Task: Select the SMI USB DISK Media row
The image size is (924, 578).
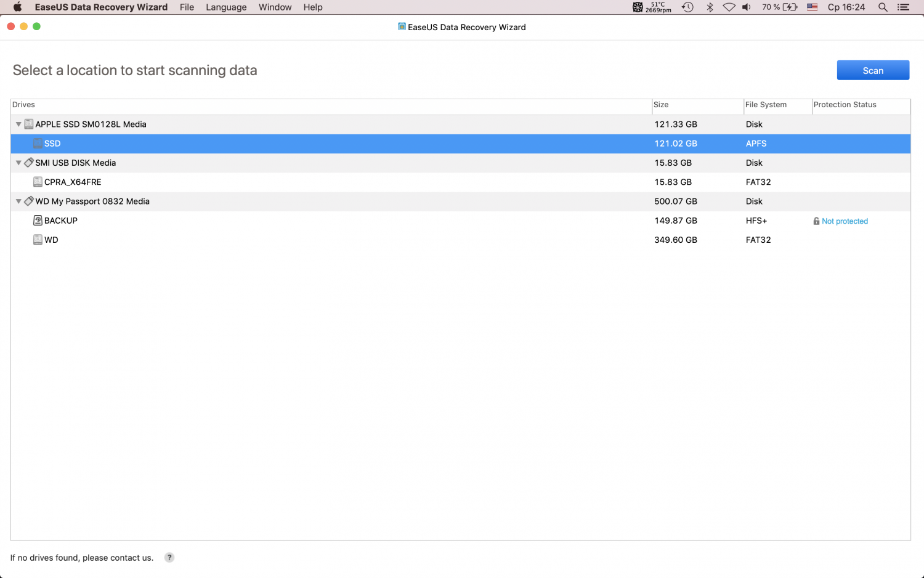Action: [x=461, y=163]
